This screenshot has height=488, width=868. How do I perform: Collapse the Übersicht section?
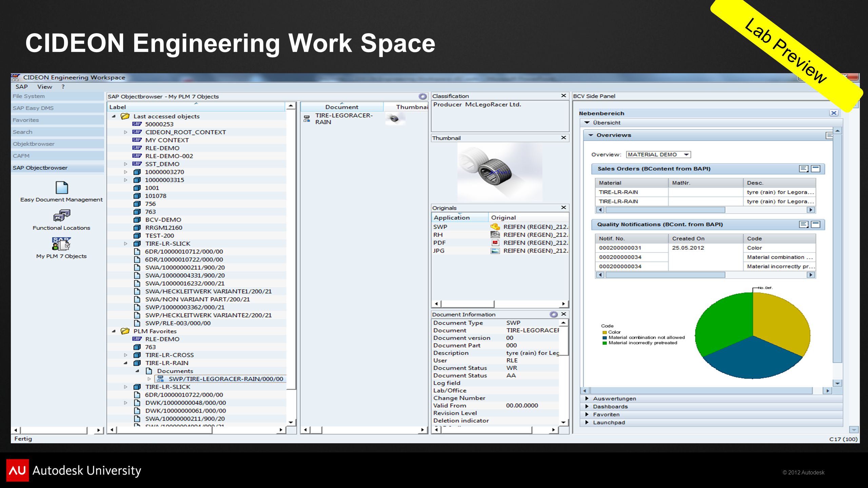coord(587,123)
